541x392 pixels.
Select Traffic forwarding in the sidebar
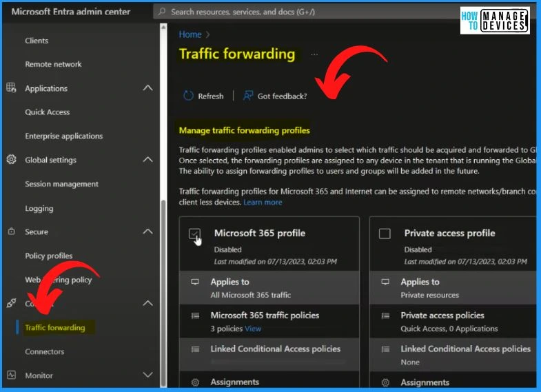55,327
